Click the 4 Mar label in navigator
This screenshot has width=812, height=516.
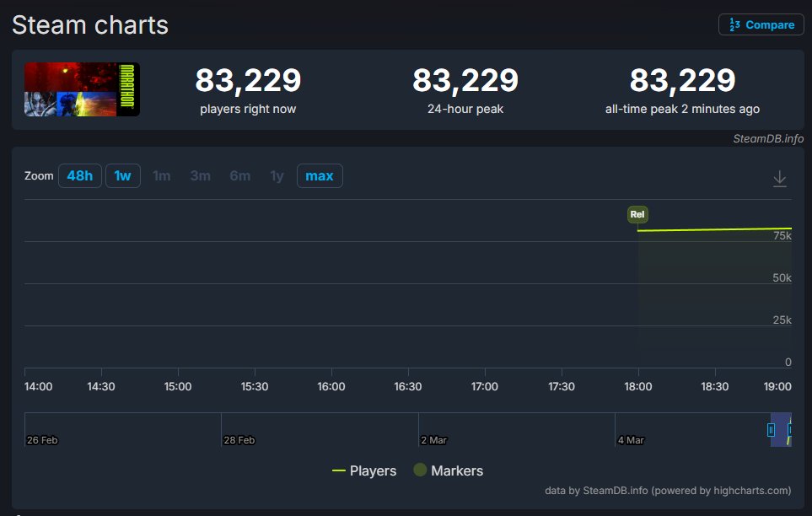pyautogui.click(x=631, y=440)
